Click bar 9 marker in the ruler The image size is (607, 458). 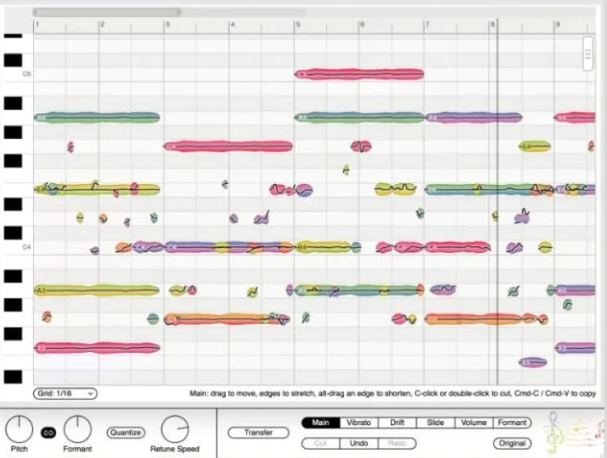click(x=558, y=24)
